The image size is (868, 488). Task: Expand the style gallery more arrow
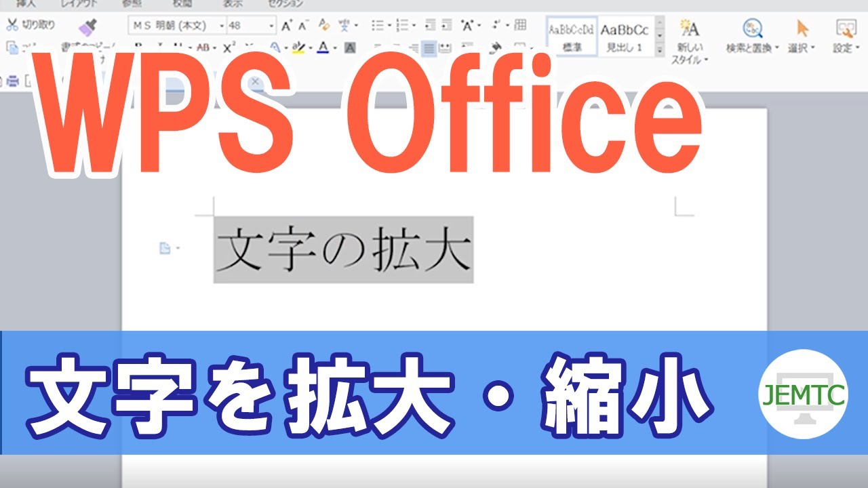coord(659,50)
